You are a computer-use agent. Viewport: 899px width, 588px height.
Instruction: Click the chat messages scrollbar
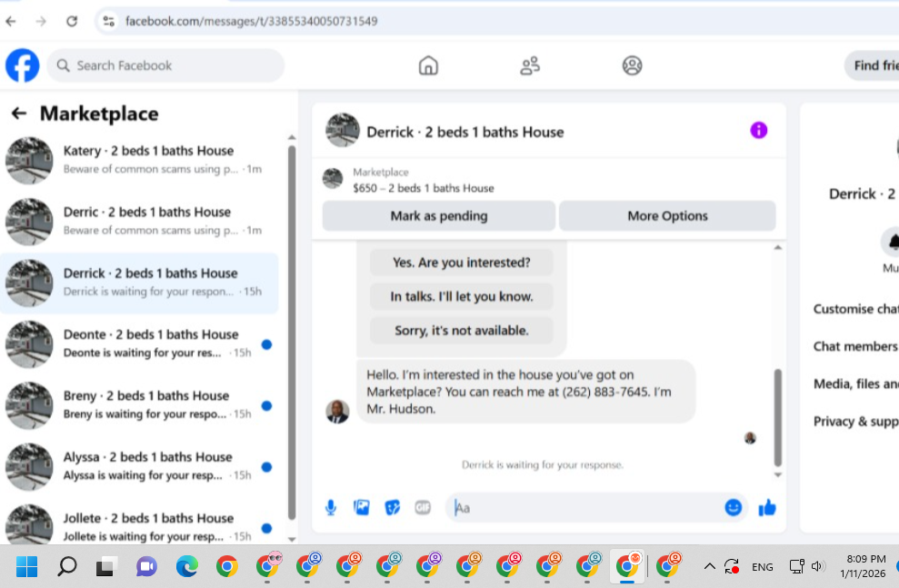point(778,417)
